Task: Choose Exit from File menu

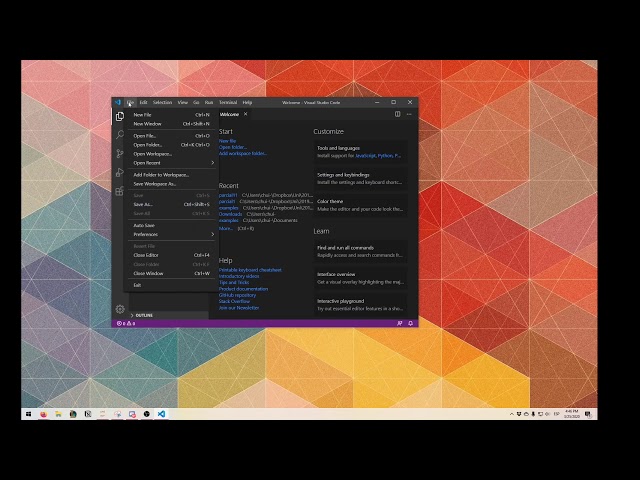Action: 171,285
